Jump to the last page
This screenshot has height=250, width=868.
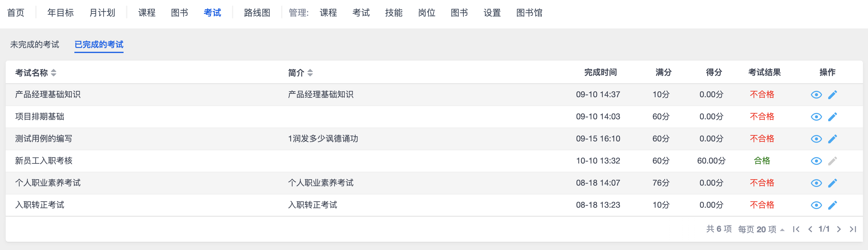coord(853,229)
